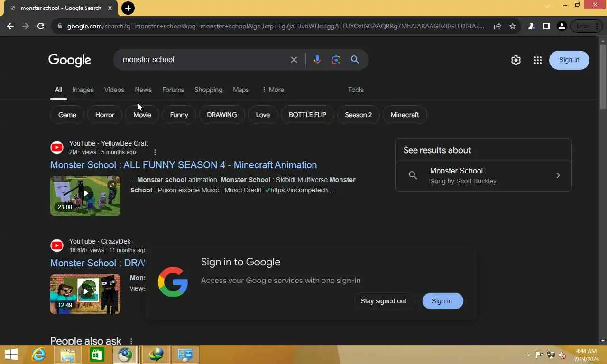607x364 pixels.
Task: Filter results by Minecraft chip
Action: pos(405,115)
